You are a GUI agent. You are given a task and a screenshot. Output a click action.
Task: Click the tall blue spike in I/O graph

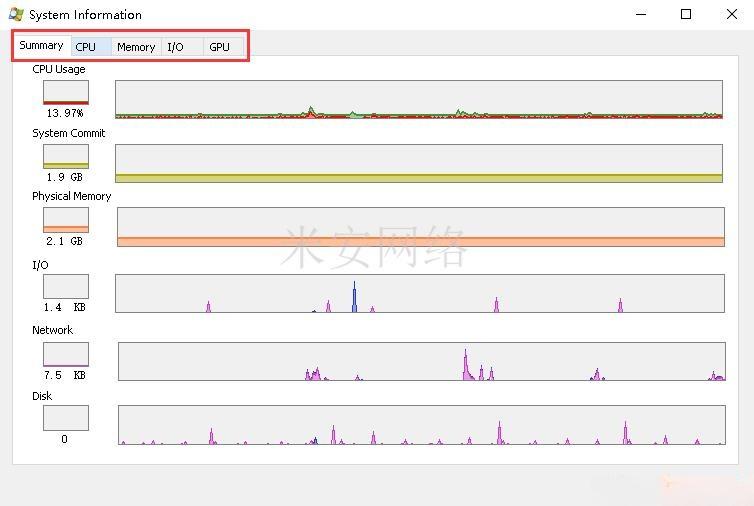pos(354,299)
